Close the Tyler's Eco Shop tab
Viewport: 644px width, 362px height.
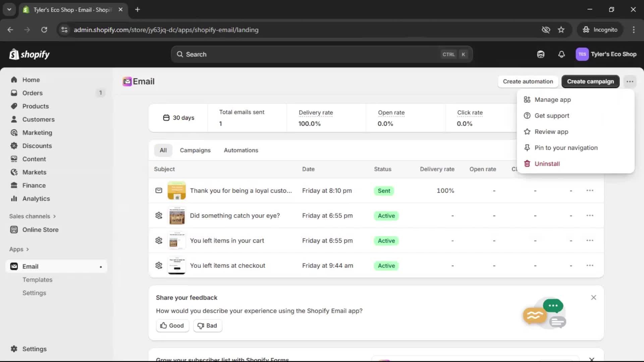tap(120, 10)
